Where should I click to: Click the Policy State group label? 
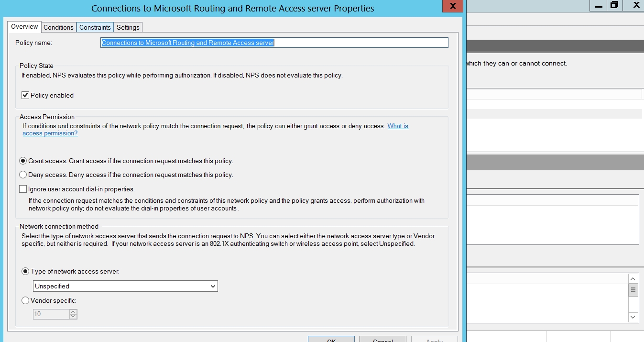tap(36, 66)
